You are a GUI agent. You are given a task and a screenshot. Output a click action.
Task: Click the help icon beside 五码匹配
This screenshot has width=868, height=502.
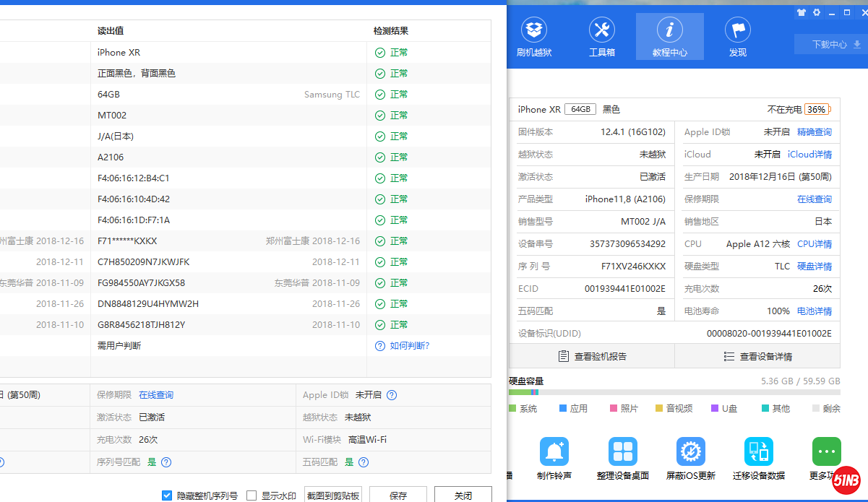[364, 462]
